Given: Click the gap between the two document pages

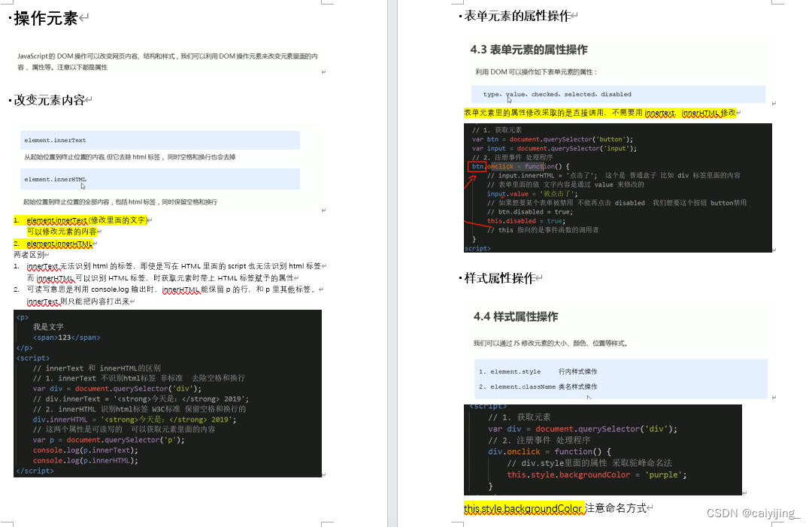Looking at the screenshot, I should 392,263.
